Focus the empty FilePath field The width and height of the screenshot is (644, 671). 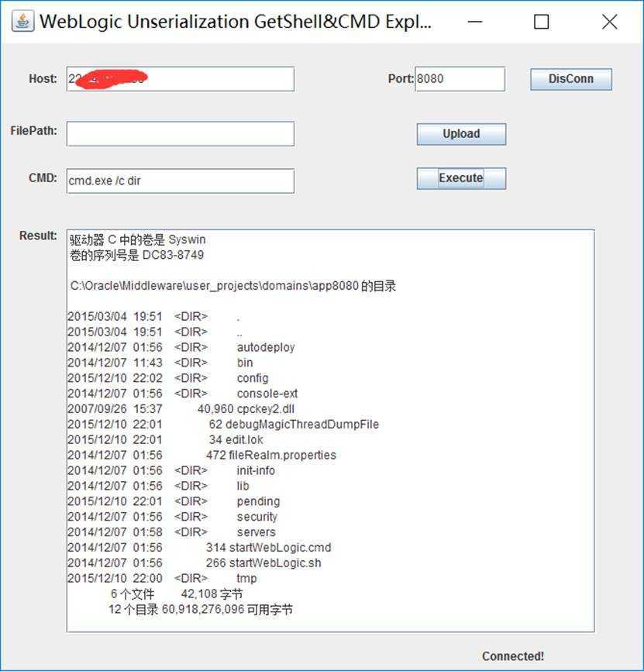tap(180, 133)
